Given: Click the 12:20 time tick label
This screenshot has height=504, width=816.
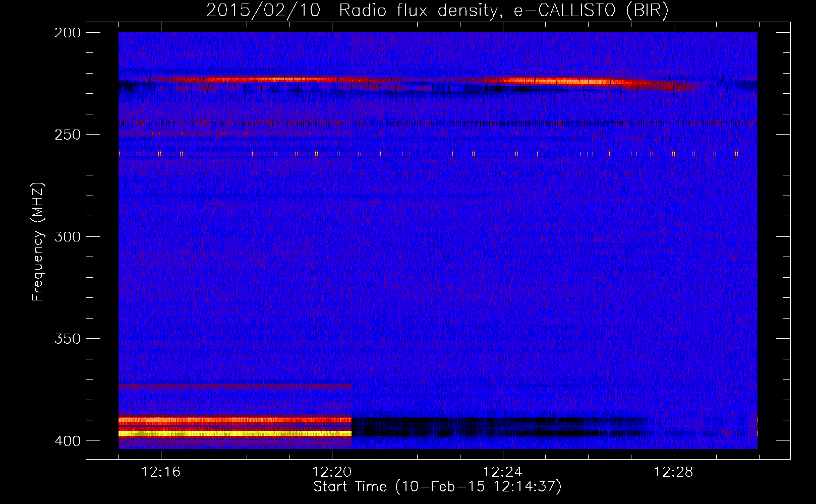Looking at the screenshot, I should click(332, 472).
